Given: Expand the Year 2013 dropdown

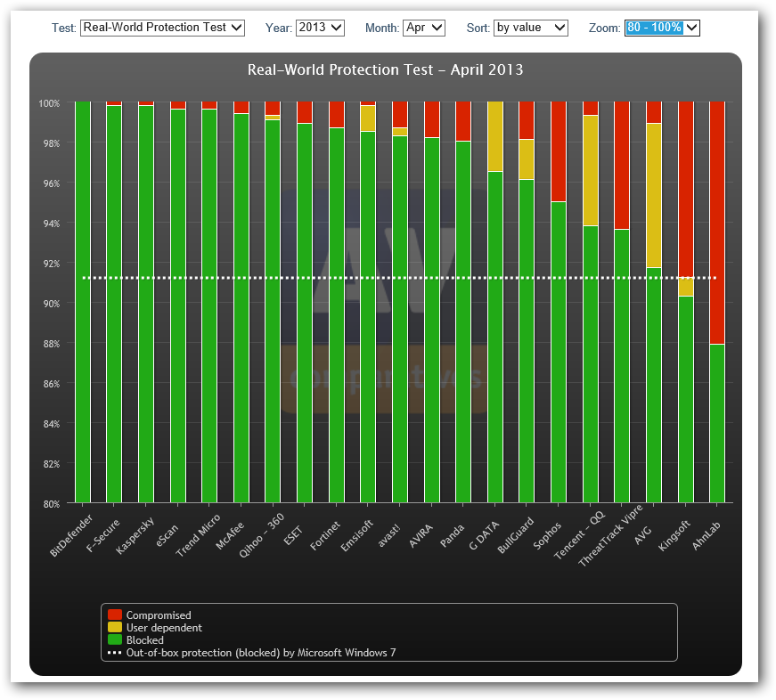Looking at the screenshot, I should [320, 28].
